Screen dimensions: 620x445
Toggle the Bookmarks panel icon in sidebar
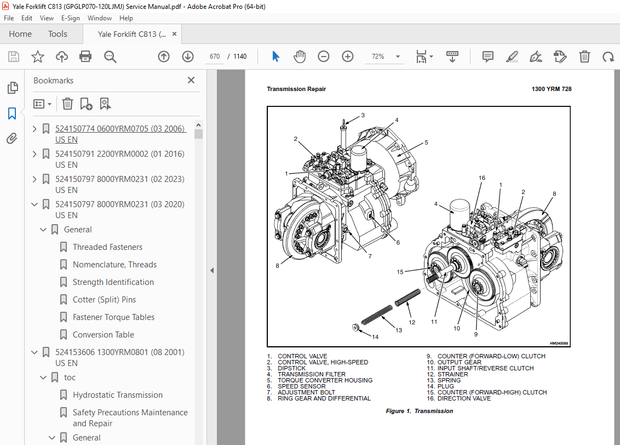click(12, 114)
